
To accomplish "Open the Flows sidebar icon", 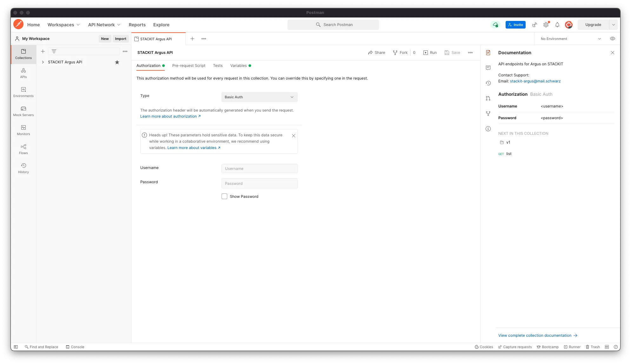I will pyautogui.click(x=23, y=149).
